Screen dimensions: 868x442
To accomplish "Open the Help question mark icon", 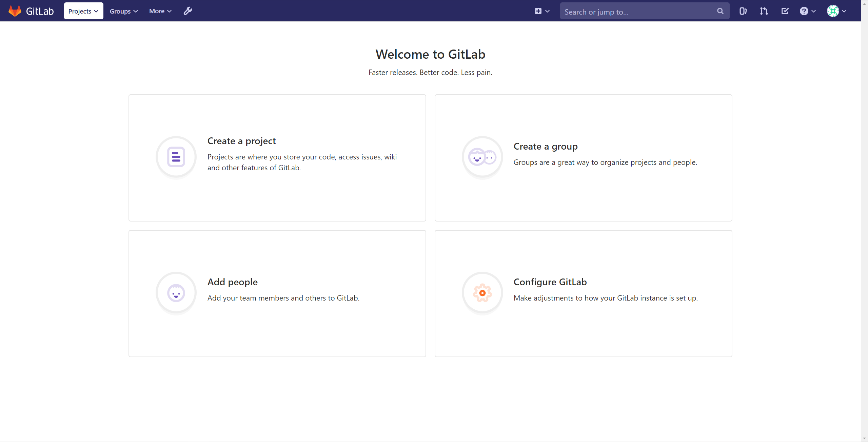I will [804, 11].
